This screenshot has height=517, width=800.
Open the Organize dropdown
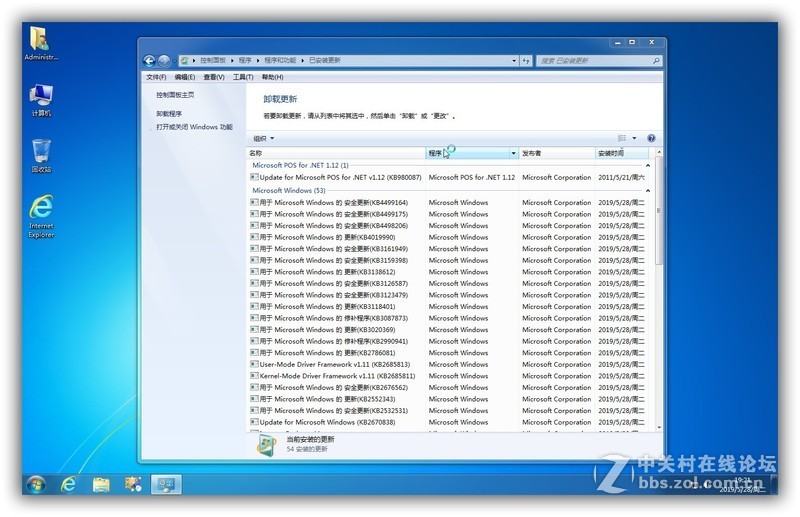click(x=264, y=138)
